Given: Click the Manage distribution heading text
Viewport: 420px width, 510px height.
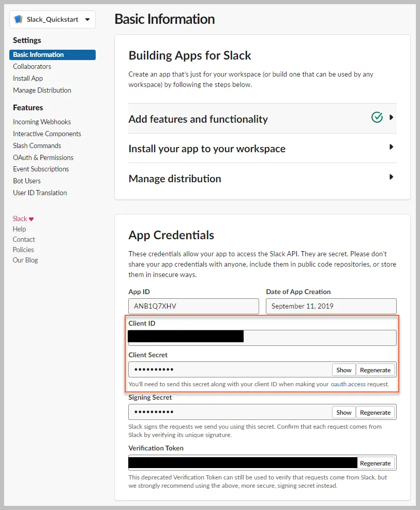Looking at the screenshot, I should point(175,179).
